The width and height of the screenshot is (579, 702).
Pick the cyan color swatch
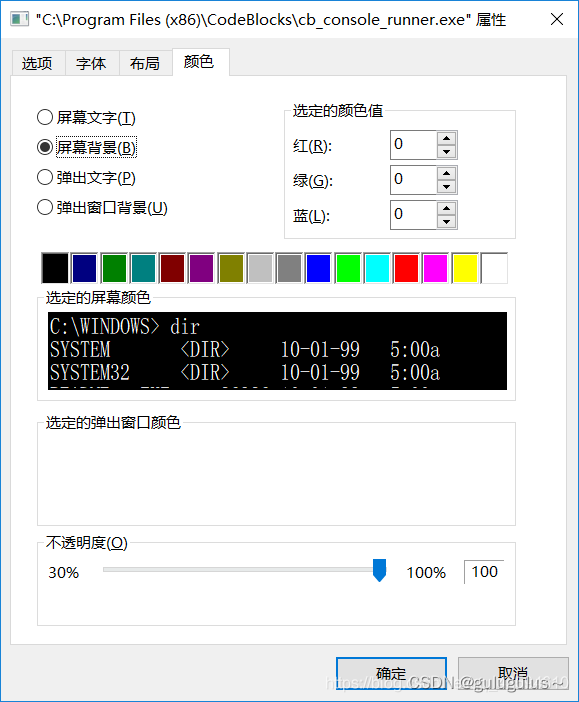coord(377,268)
